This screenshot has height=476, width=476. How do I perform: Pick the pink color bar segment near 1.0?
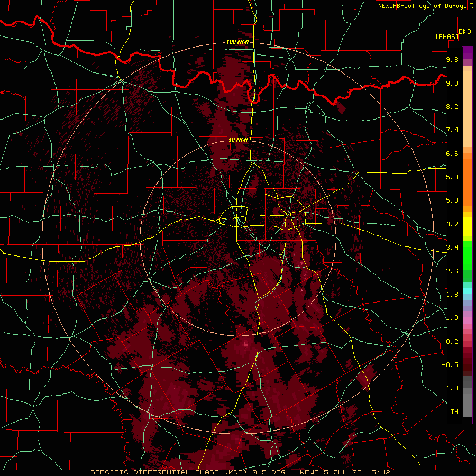point(467,320)
